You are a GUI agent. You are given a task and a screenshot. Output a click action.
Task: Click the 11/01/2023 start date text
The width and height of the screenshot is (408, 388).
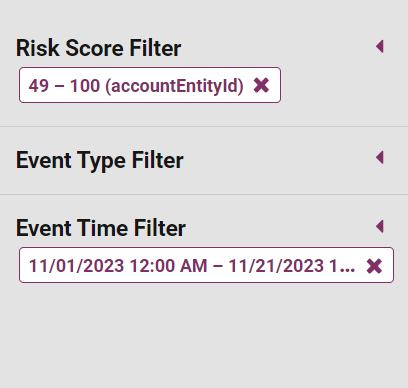pos(76,266)
